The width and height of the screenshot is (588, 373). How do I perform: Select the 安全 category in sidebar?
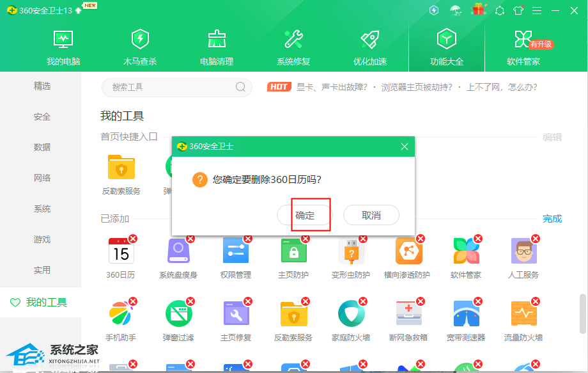click(x=42, y=116)
